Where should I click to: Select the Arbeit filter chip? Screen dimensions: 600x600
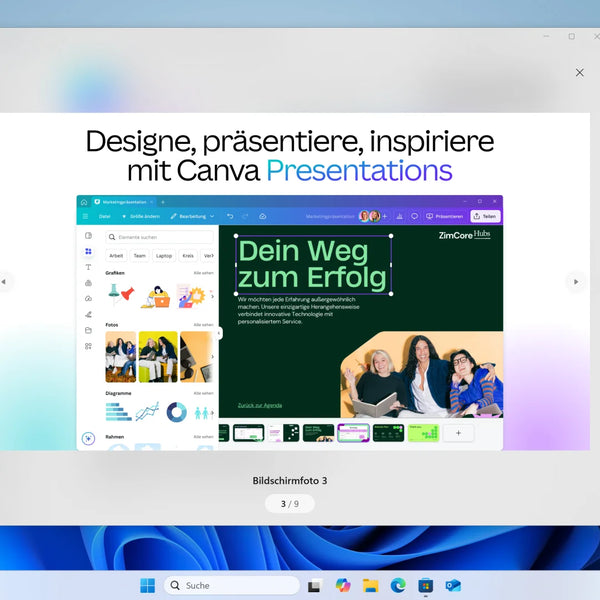116,256
